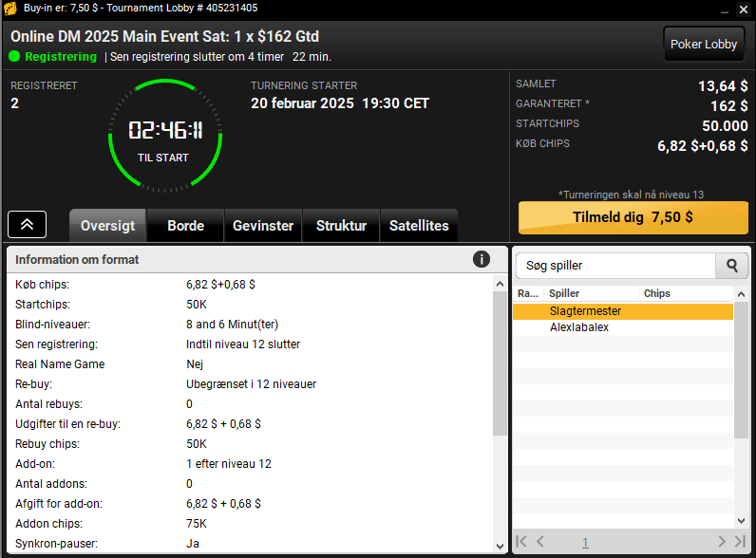Show the Struktur tab
The width and height of the screenshot is (756, 558).
[x=341, y=226]
